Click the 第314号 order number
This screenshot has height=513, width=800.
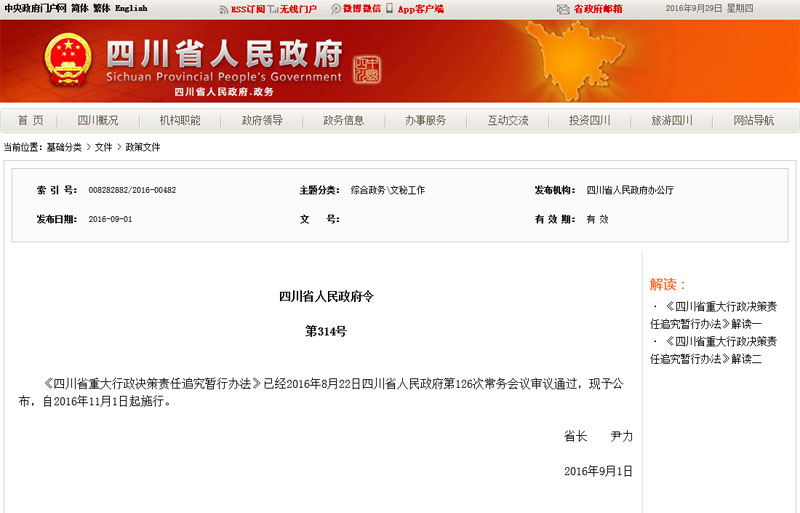pyautogui.click(x=326, y=331)
